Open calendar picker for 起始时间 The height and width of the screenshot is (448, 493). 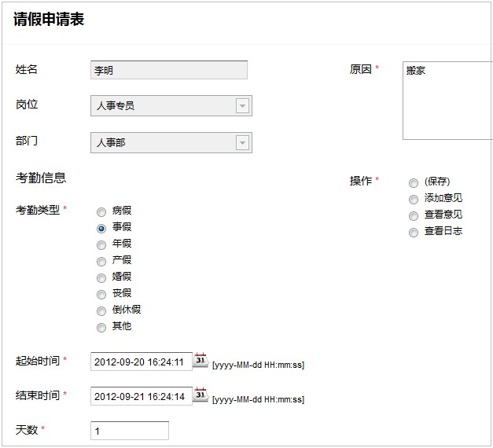click(201, 360)
